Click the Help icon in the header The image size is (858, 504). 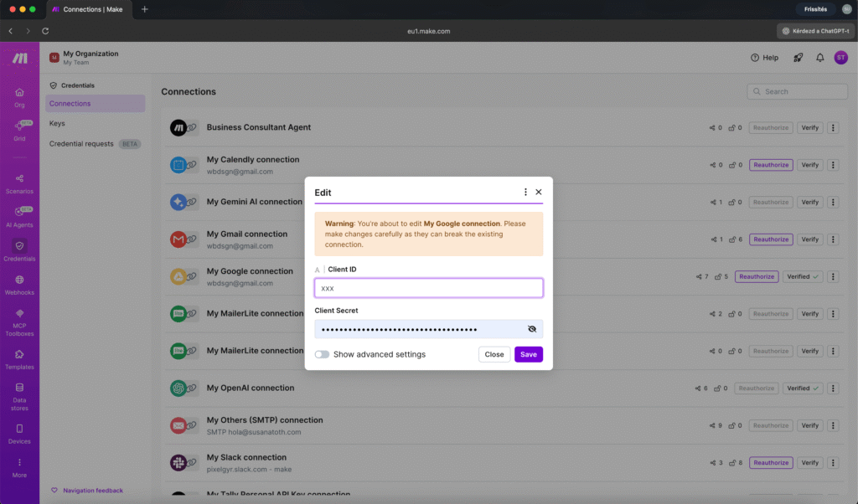pos(763,58)
